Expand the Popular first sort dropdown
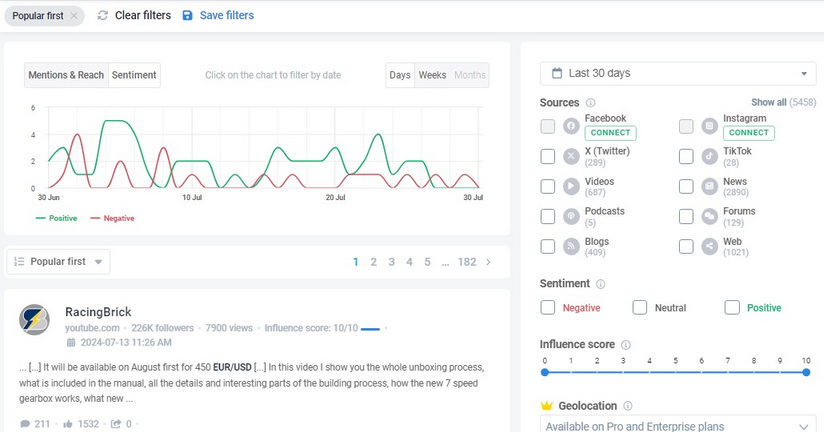Viewport: 824px width, 432px height. 58,262
